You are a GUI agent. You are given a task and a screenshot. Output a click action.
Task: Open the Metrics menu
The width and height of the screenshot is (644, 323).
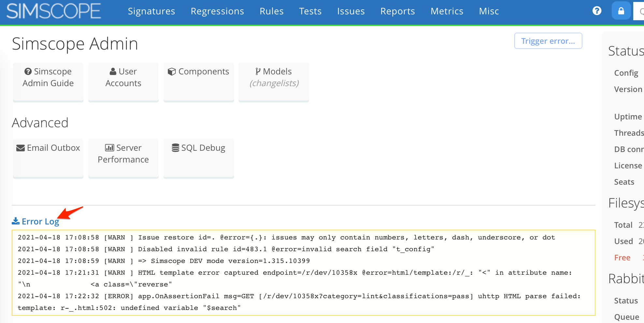(x=447, y=11)
